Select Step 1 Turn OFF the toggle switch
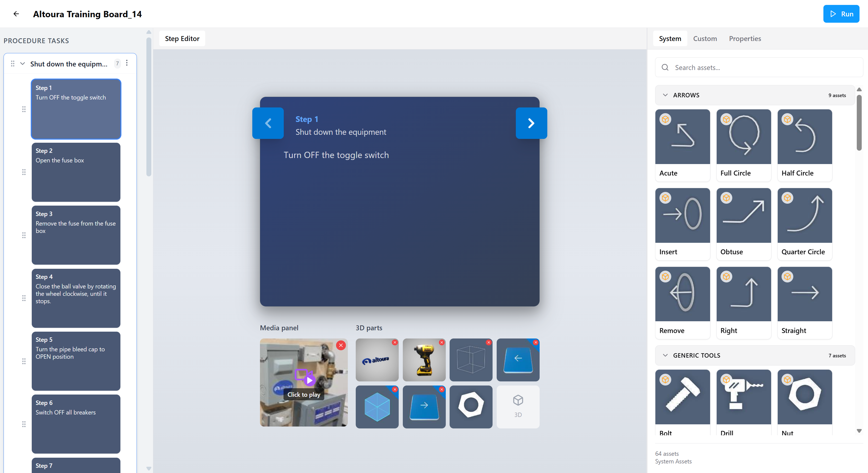The width and height of the screenshot is (868, 473). pyautogui.click(x=76, y=109)
